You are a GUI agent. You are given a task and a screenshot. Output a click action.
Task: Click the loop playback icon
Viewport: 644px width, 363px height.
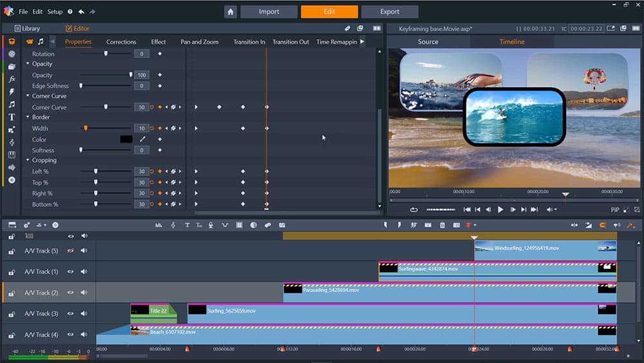coord(413,210)
